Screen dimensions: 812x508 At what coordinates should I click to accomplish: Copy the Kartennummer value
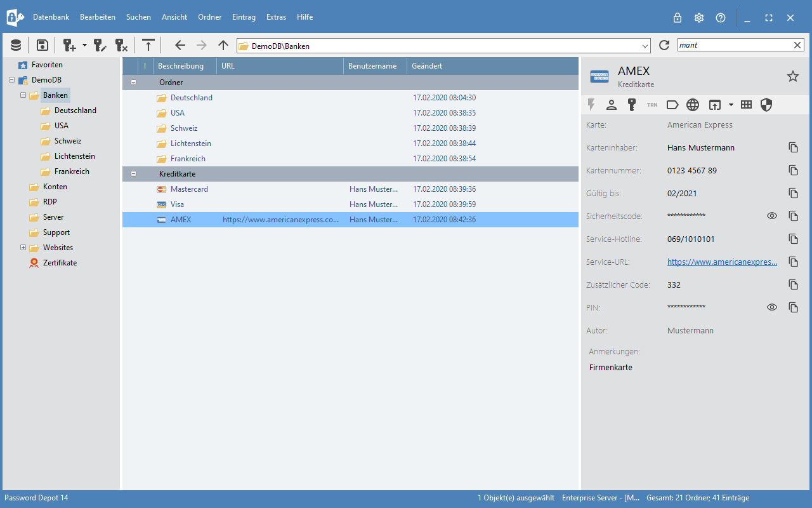794,170
